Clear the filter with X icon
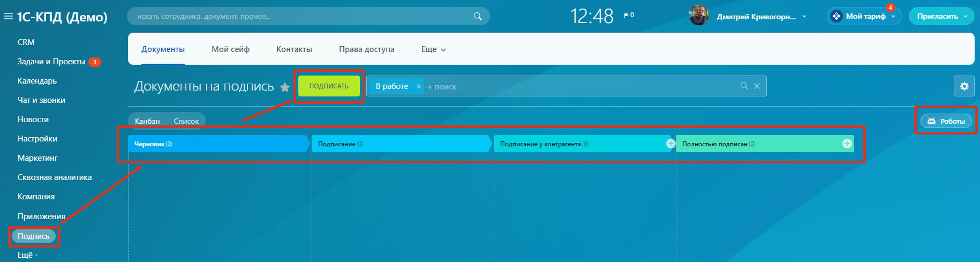980x262 pixels. click(x=757, y=86)
